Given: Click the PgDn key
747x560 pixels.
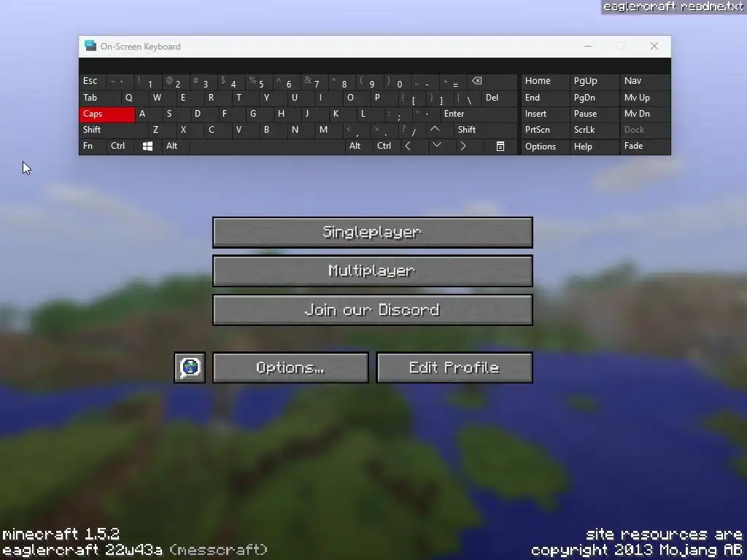Looking at the screenshot, I should tap(595, 98).
